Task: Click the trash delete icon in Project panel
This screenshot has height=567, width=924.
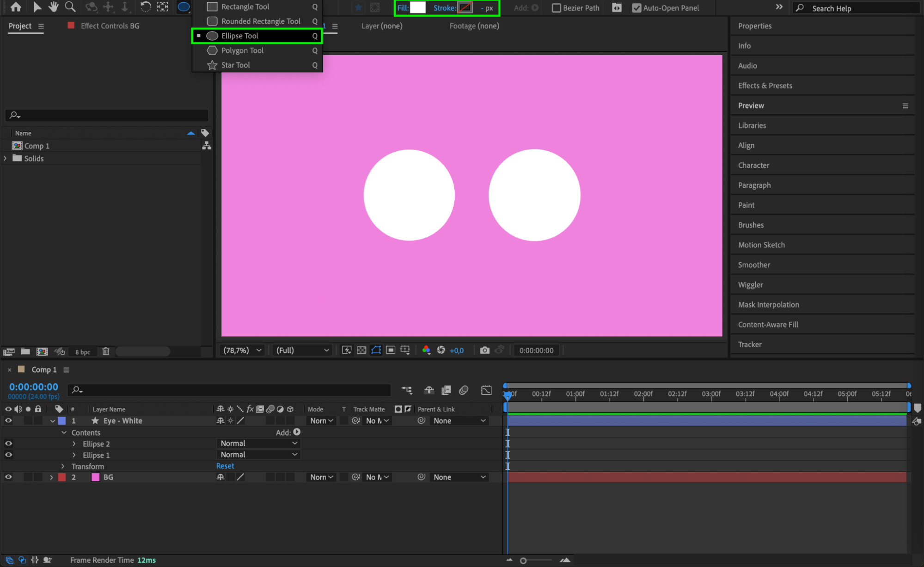Action: [x=105, y=351]
